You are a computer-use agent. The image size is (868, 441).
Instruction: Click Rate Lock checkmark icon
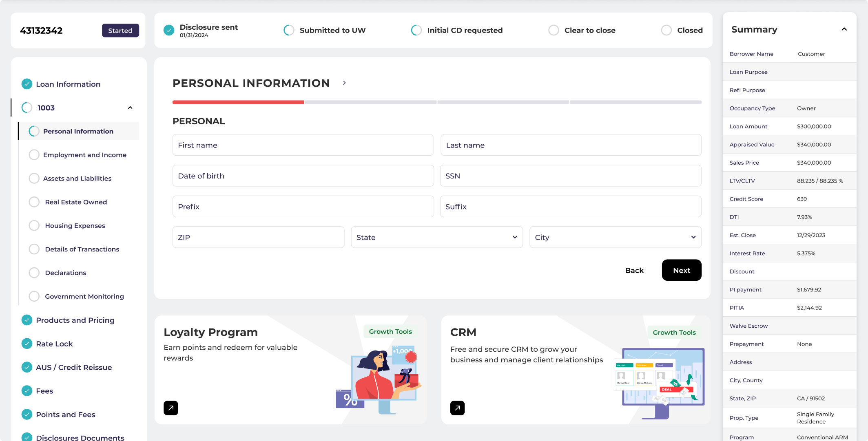pyautogui.click(x=27, y=344)
